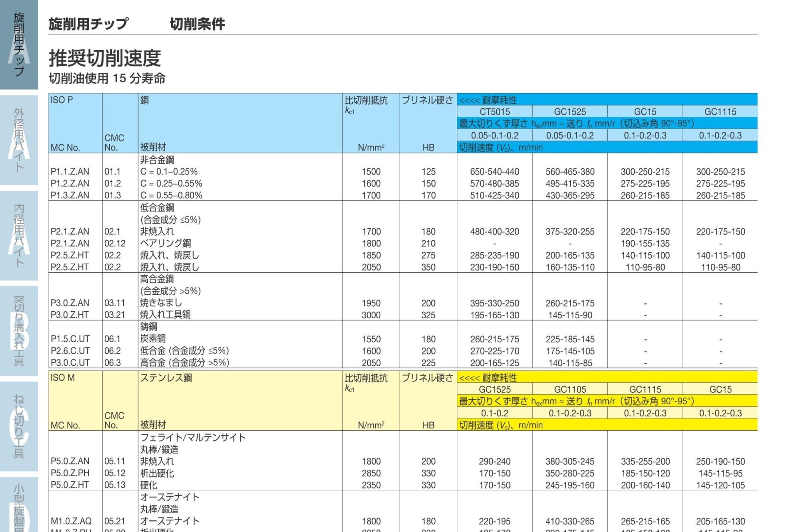The width and height of the screenshot is (798, 532).
Task: Select the P1.1.Z.AN material code
Action: 70,172
